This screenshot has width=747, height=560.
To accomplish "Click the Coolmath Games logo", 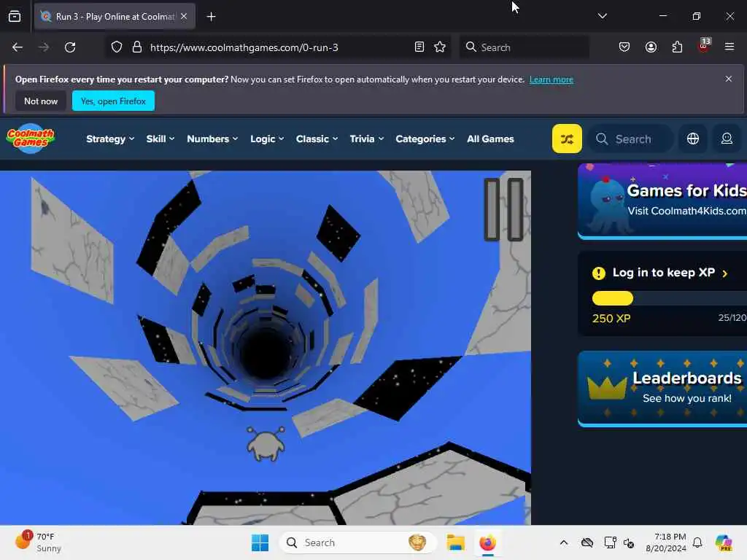I will [31, 139].
